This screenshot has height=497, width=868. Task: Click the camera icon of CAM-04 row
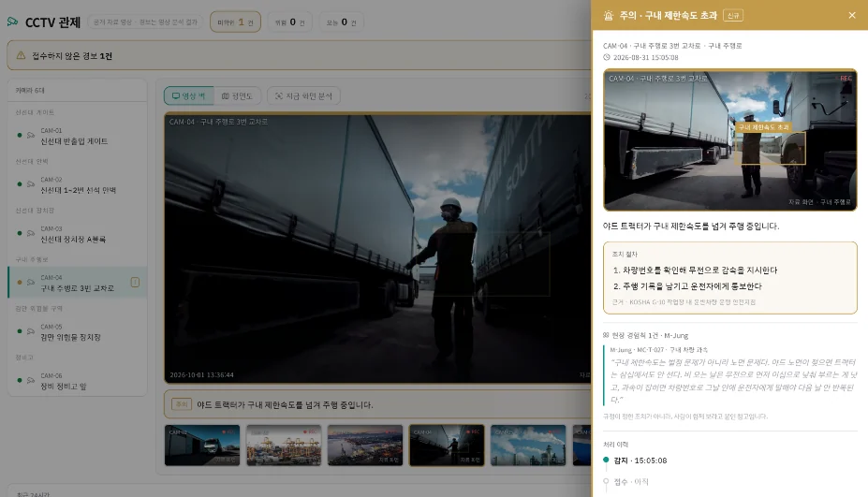tap(31, 283)
